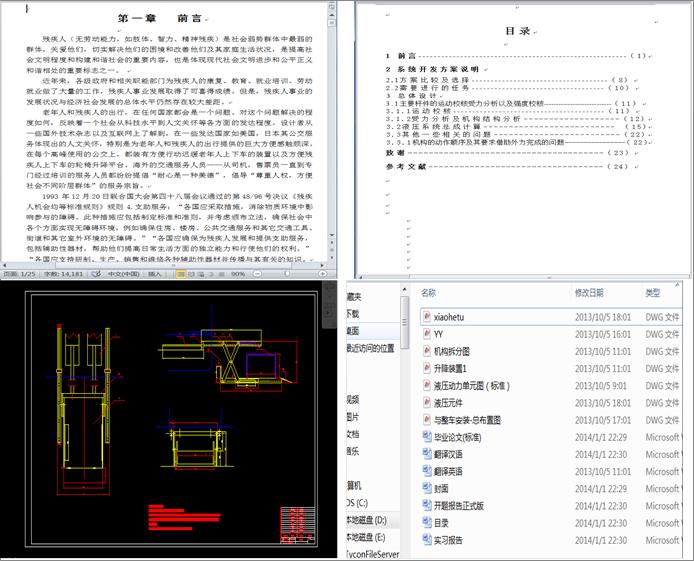Select the 实习报告 Word document icon
Viewport: 694px width, 561px height.
click(426, 539)
